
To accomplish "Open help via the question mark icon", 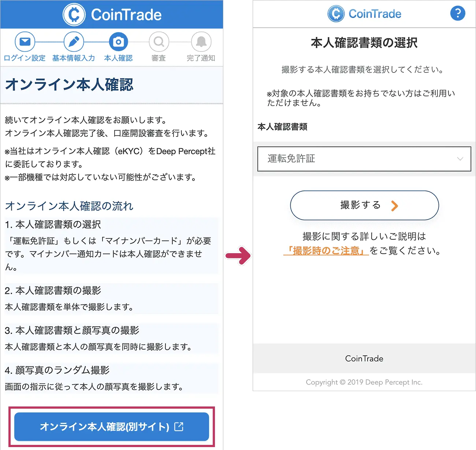I will pos(458,13).
